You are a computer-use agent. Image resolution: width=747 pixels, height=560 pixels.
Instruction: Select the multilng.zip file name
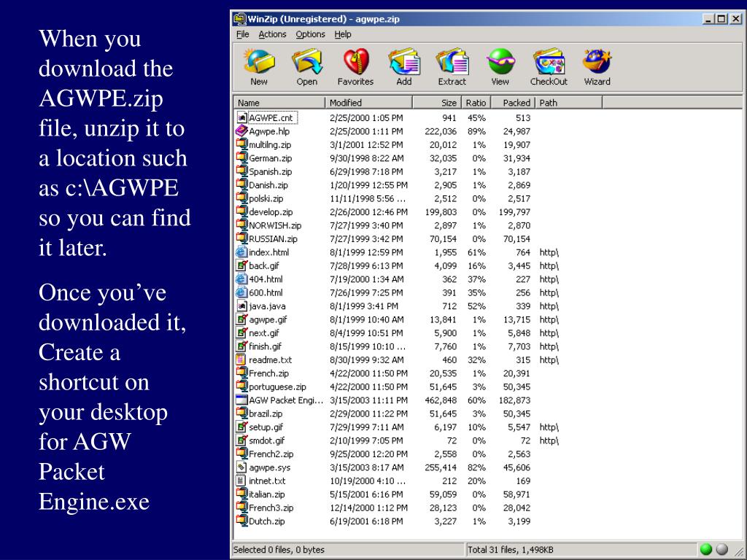[x=270, y=145]
